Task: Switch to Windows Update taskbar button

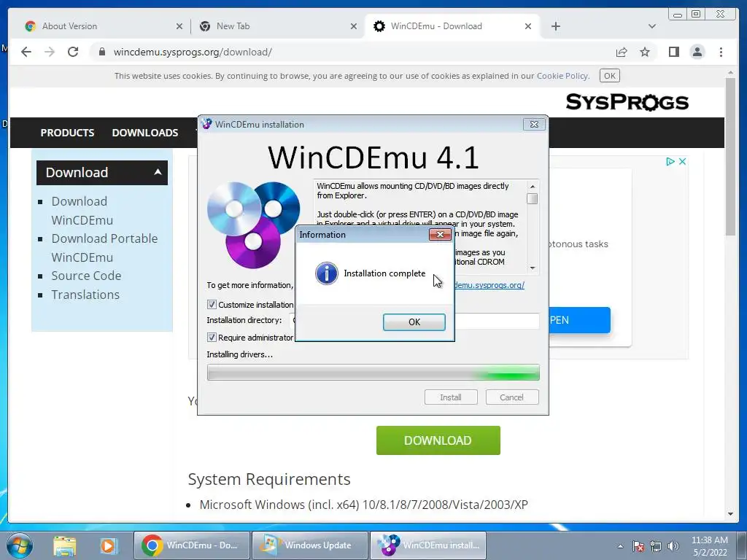Action: pos(310,545)
